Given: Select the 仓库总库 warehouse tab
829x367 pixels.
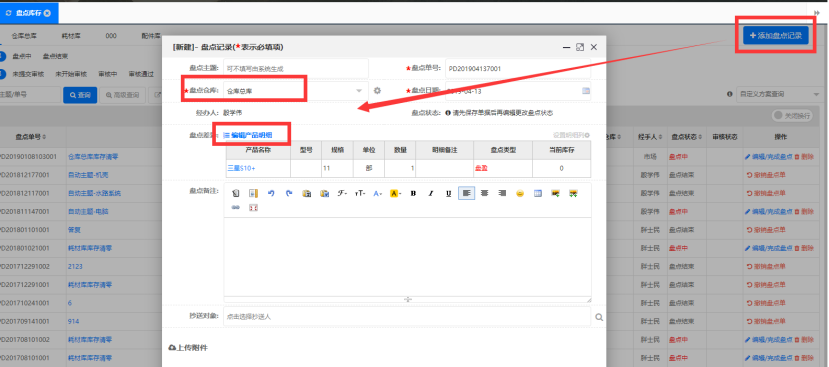Looking at the screenshot, I should click(24, 36).
